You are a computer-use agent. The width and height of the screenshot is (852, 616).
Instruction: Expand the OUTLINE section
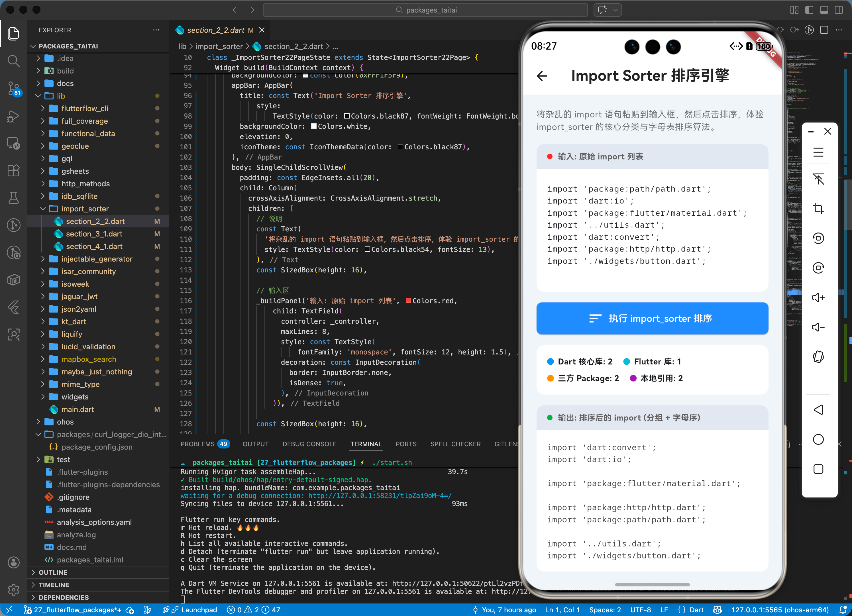[x=53, y=572]
